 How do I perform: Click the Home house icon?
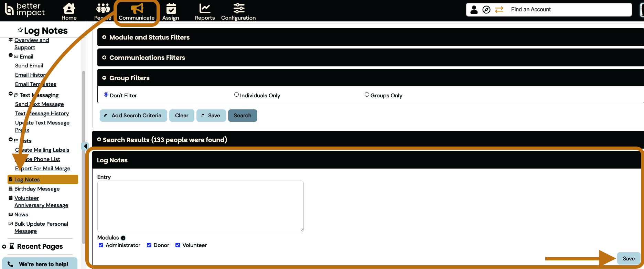tap(69, 8)
